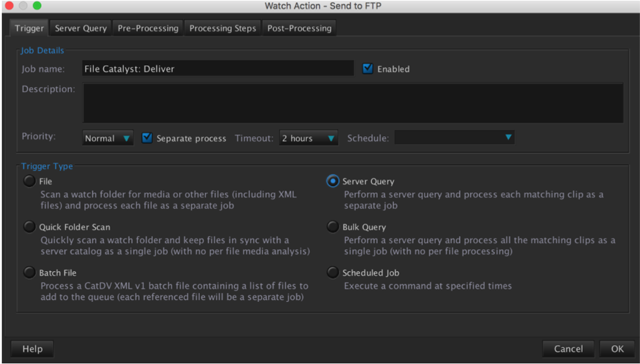
Task: Open the Pre-Processing tab
Action: [x=148, y=28]
